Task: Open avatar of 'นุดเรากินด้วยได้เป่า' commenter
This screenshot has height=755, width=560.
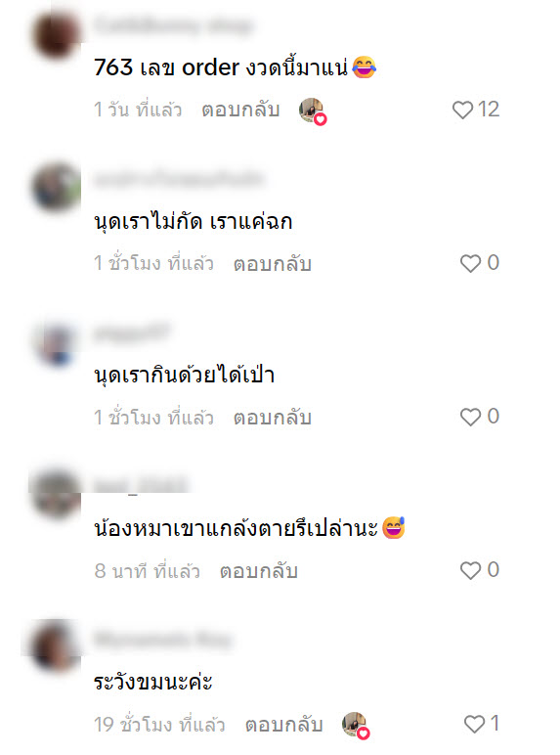Action: click(57, 343)
